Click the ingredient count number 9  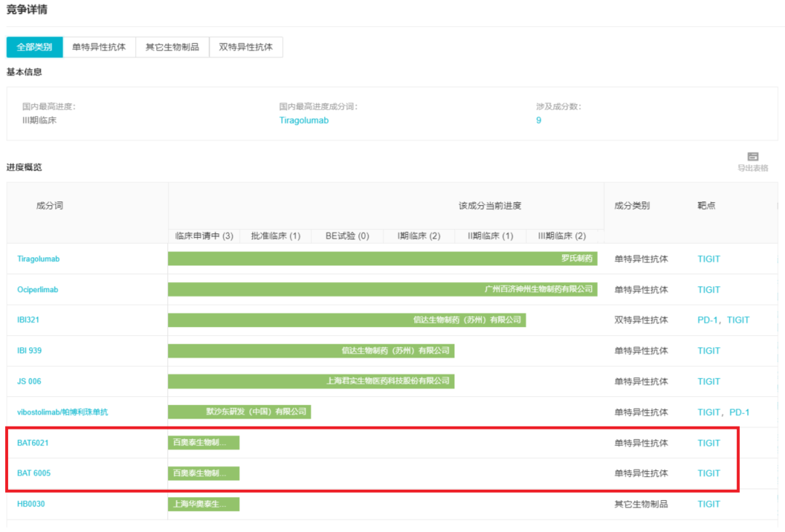[x=539, y=121]
